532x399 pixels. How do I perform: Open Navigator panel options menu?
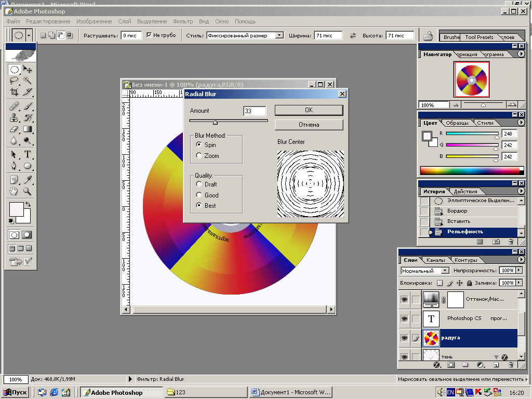pos(521,54)
